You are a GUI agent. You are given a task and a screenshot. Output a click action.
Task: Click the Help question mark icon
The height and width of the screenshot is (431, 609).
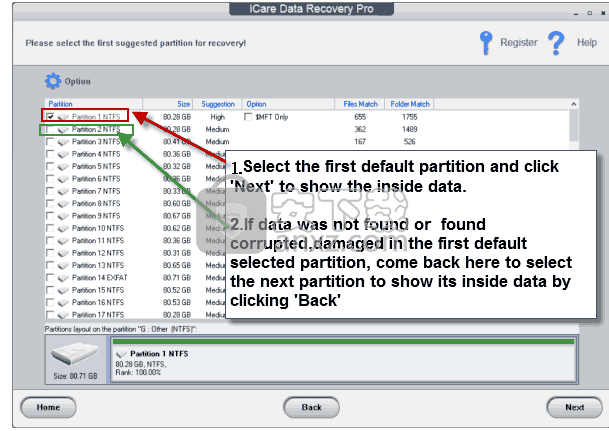pyautogui.click(x=556, y=43)
